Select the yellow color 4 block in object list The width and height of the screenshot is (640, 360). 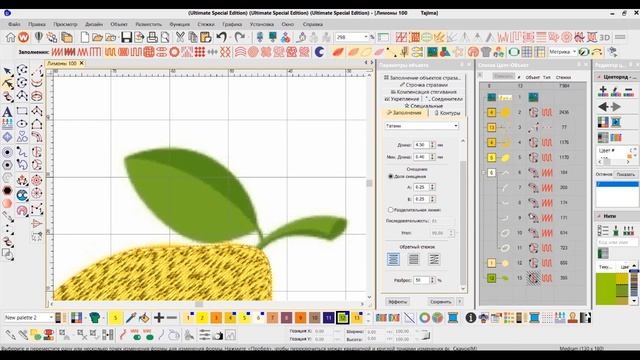(491, 142)
